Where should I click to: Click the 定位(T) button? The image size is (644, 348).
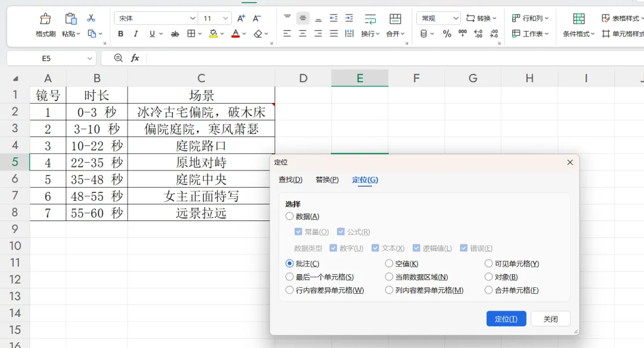click(x=506, y=319)
